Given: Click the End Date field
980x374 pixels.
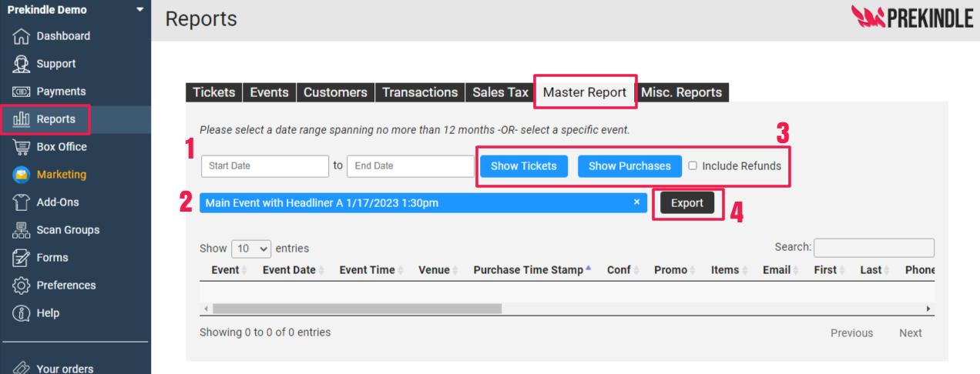Looking at the screenshot, I should coord(411,166).
